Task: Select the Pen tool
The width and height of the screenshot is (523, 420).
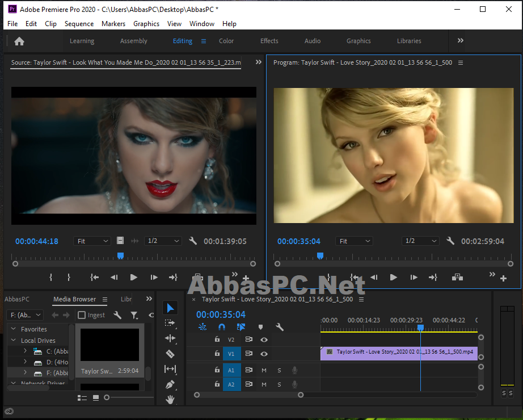Action: 170,385
